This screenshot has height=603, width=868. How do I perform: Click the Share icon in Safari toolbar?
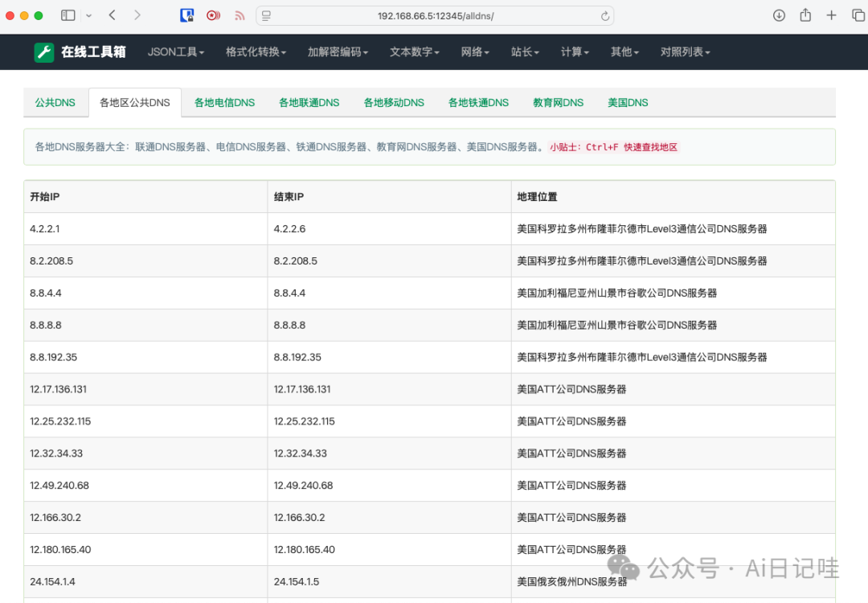(805, 15)
